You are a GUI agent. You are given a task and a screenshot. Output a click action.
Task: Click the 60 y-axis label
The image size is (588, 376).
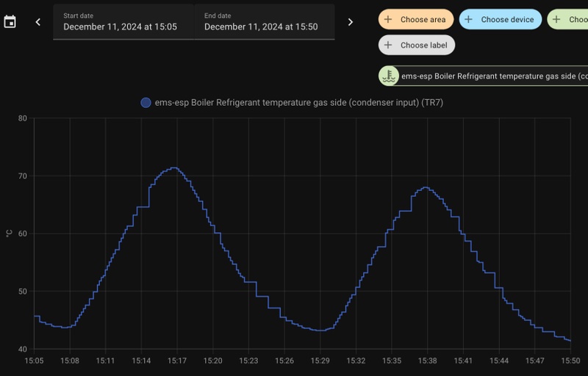point(23,234)
